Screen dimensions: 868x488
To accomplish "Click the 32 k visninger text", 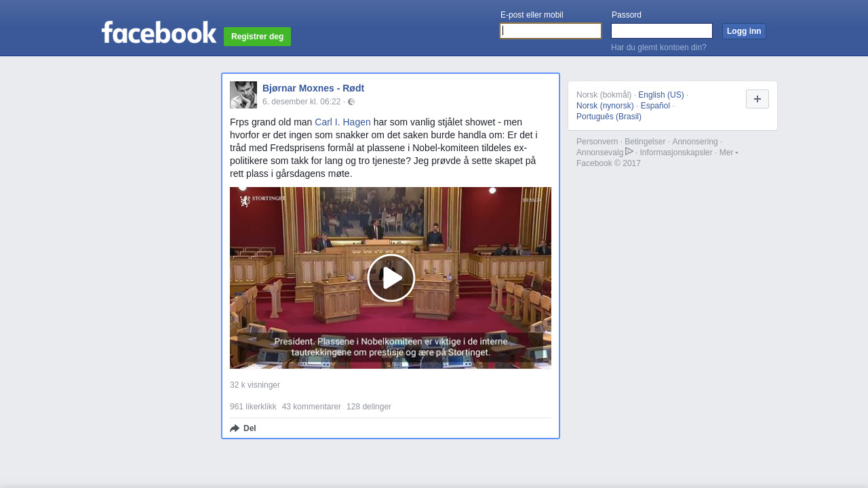I will click(255, 385).
